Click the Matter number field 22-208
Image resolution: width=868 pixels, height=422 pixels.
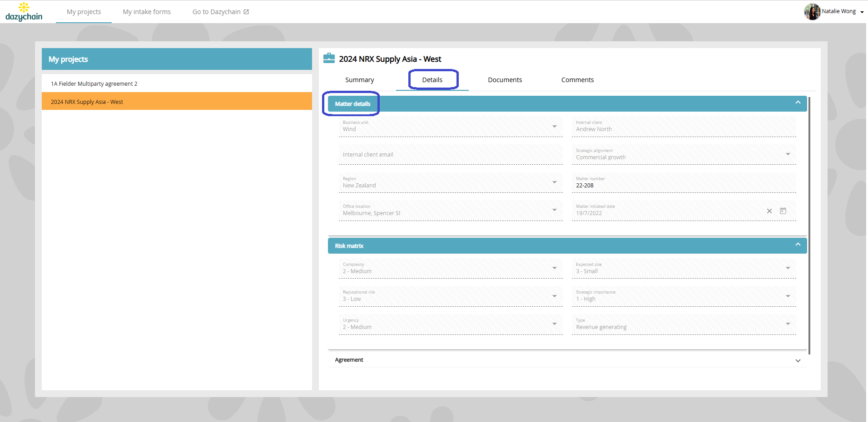pyautogui.click(x=684, y=183)
